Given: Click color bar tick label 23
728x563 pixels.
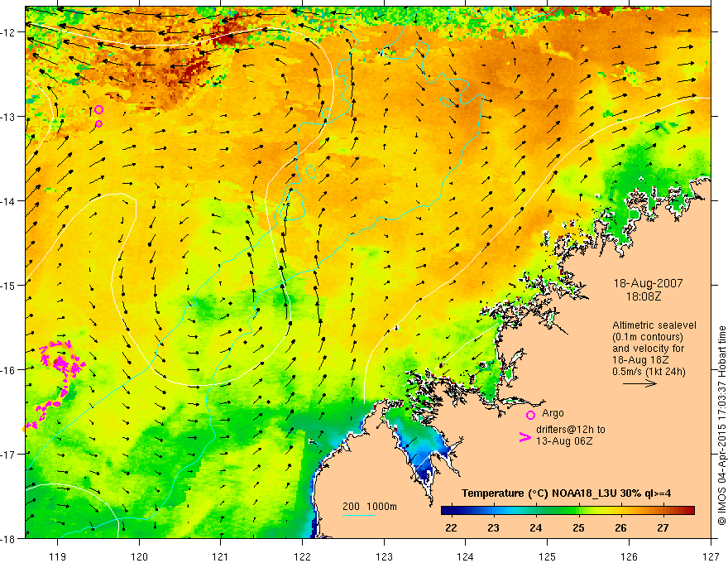Looking at the screenshot, I should click(x=493, y=527).
